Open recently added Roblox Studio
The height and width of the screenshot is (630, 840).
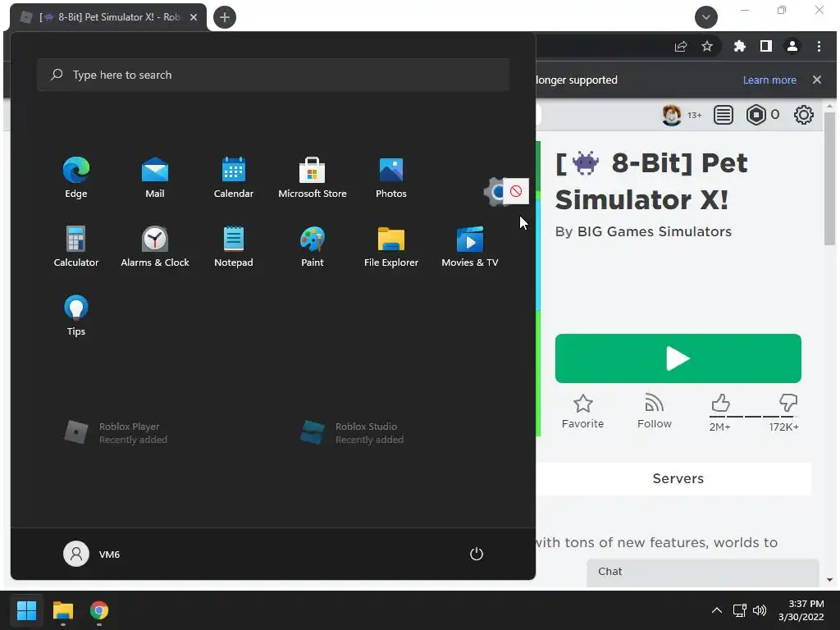tap(352, 433)
